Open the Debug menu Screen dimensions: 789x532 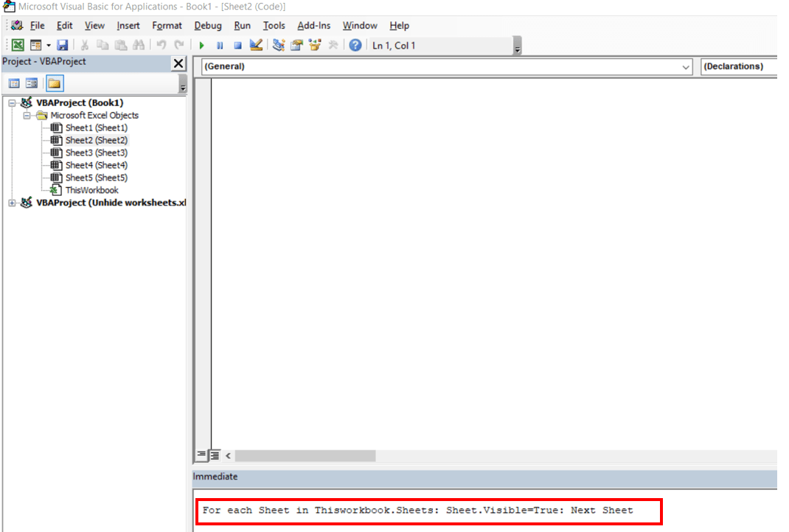pyautogui.click(x=207, y=25)
